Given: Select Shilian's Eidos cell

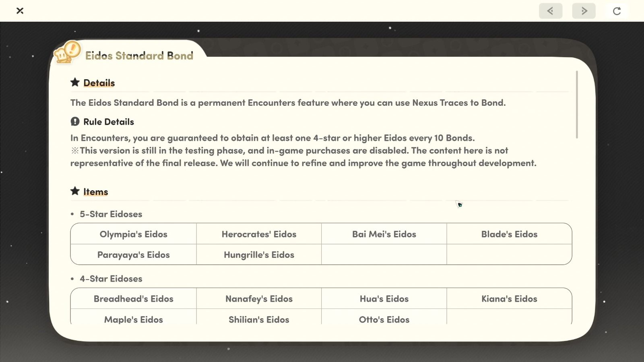Looking at the screenshot, I should click(259, 317).
